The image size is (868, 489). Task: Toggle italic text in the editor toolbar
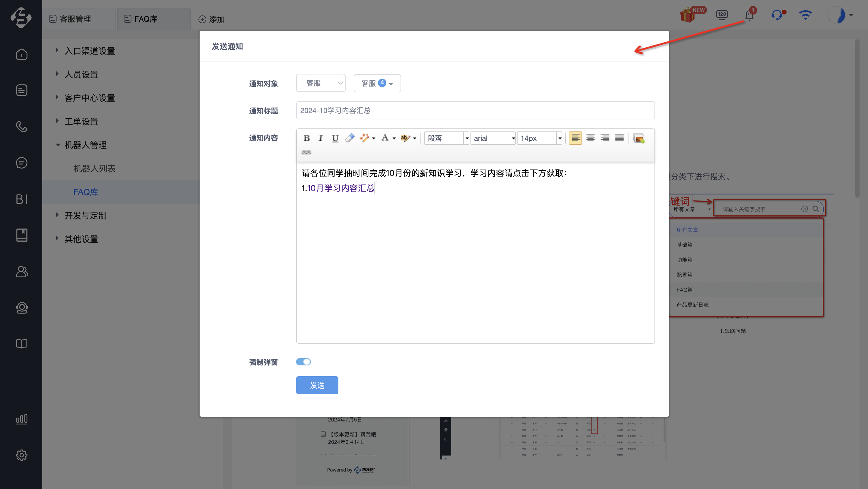coord(320,138)
